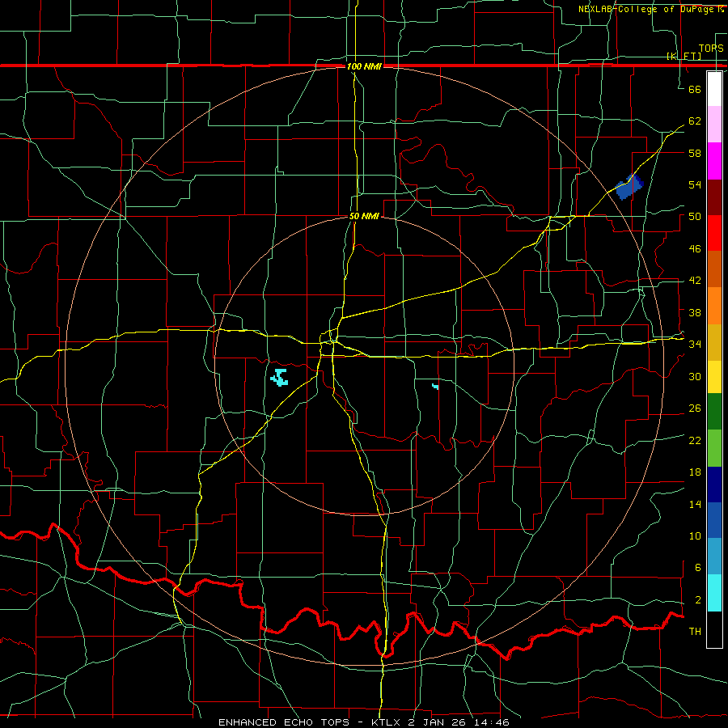
Task: Select legend tick label 6
Action: tap(698, 568)
